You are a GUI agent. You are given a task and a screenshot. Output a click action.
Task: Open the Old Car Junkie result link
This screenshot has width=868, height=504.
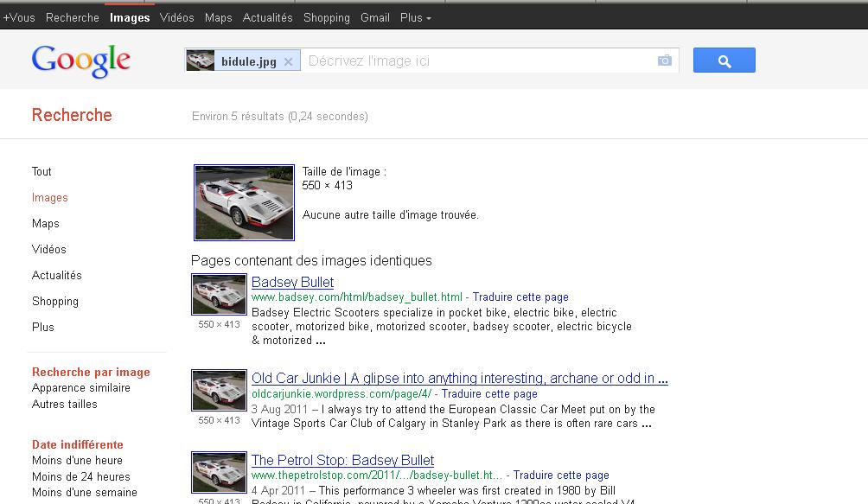click(459, 378)
